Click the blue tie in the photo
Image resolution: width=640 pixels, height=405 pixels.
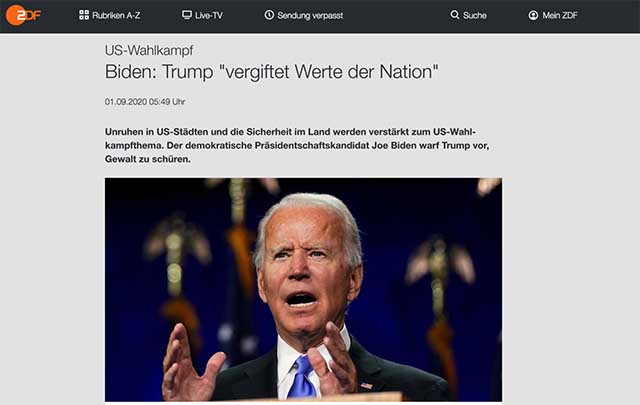[302, 378]
